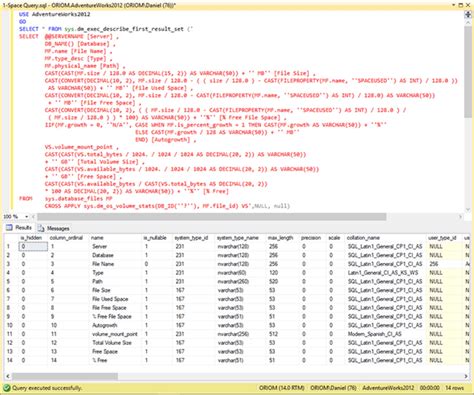Screen dimensions: 474x395
Task: Click the editor vertical scrollbar thumb
Action: click(x=468, y=72)
